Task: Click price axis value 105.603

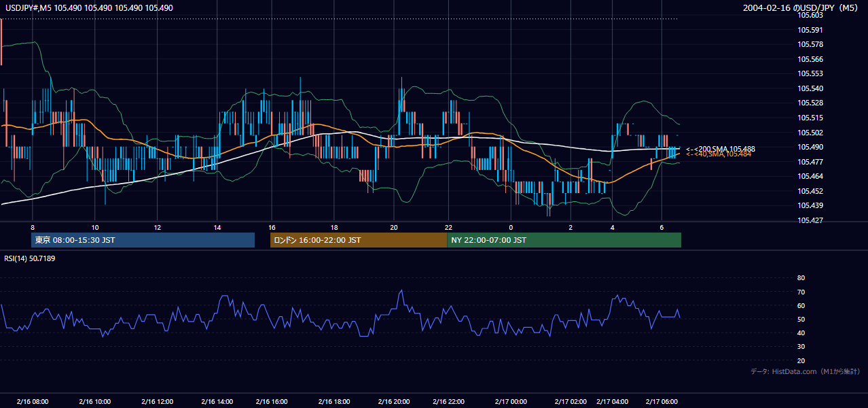Action: click(810, 15)
